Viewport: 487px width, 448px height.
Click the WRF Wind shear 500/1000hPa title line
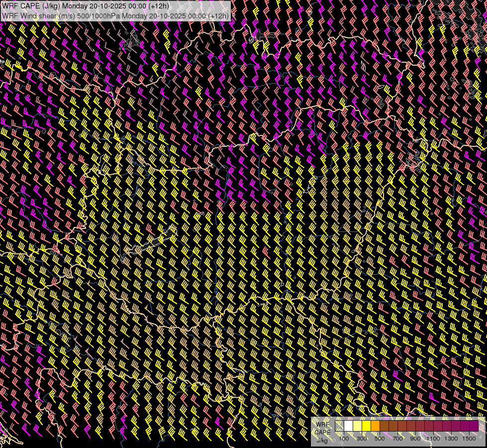[115, 15]
